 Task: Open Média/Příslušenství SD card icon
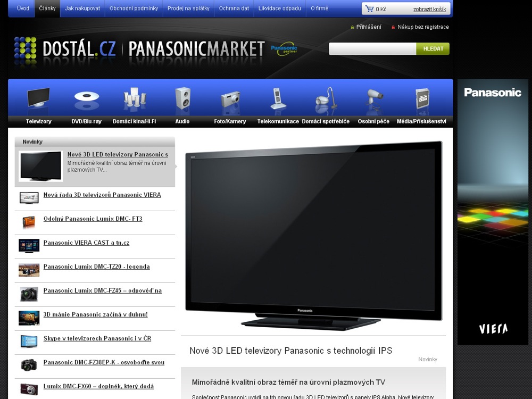point(421,99)
